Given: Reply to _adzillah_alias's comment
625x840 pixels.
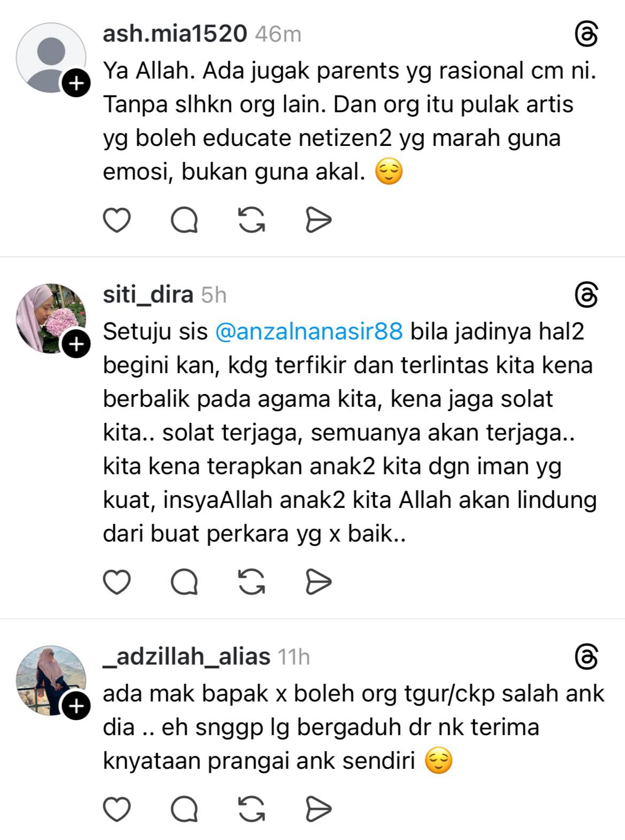Looking at the screenshot, I should [x=184, y=809].
